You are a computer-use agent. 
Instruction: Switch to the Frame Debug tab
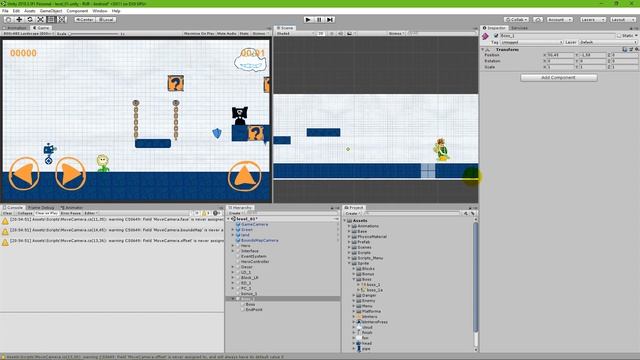point(41,207)
